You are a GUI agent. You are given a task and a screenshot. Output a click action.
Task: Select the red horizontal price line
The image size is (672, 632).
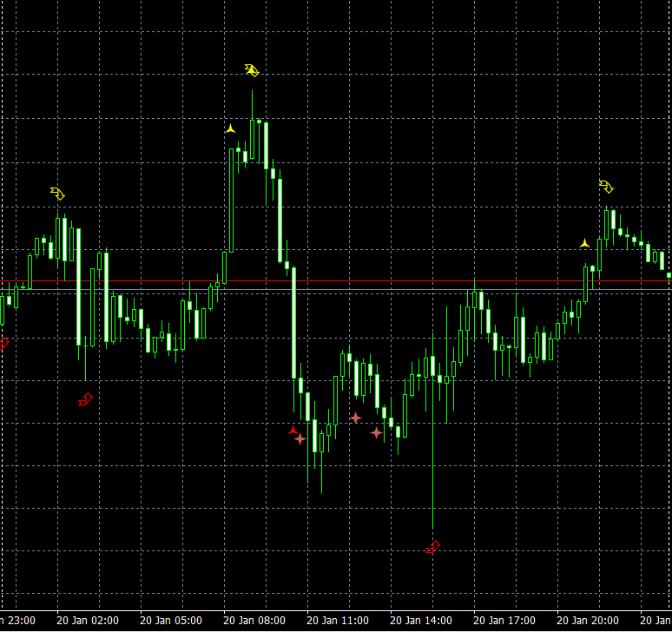tap(336, 281)
